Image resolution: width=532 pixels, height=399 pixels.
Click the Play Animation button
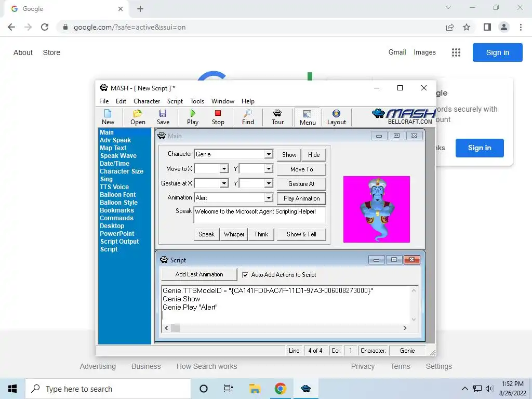point(301,198)
